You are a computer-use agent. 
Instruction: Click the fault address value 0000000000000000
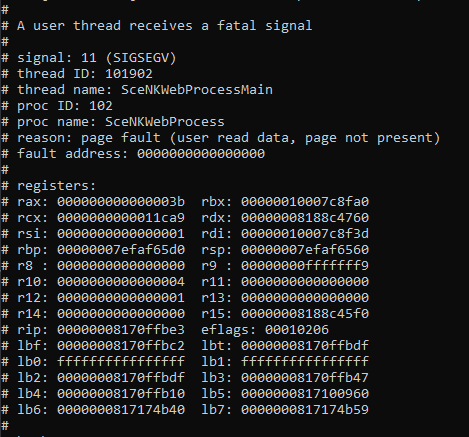(201, 154)
